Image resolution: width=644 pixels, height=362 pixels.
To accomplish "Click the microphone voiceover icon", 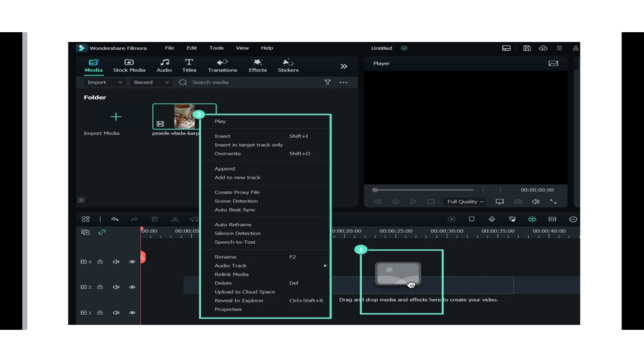I will 492,219.
